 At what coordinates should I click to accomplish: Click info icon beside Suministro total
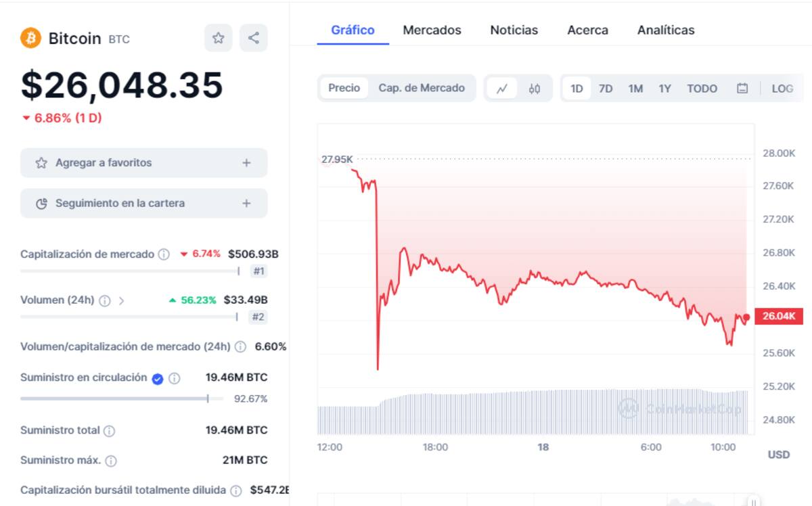coord(109,431)
